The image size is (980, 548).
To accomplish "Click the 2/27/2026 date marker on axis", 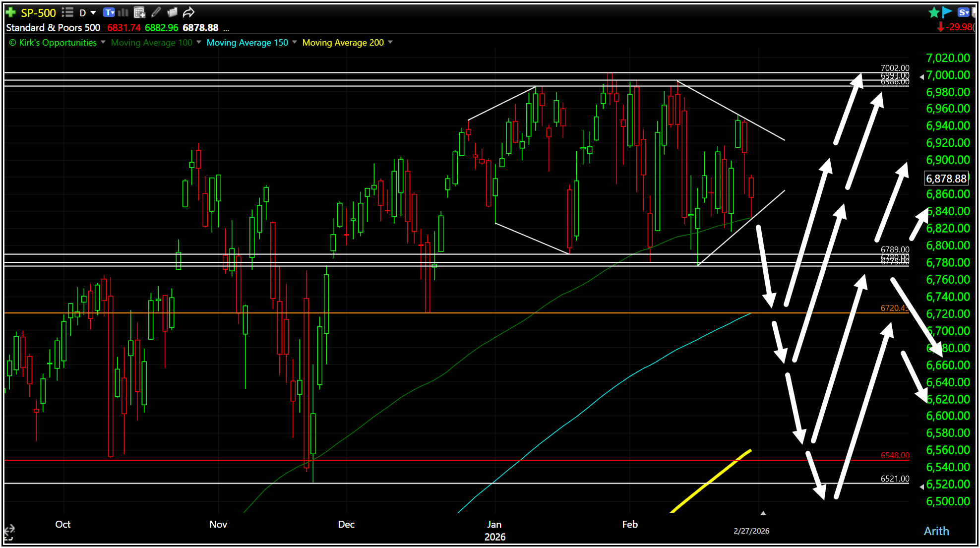I will tap(751, 531).
